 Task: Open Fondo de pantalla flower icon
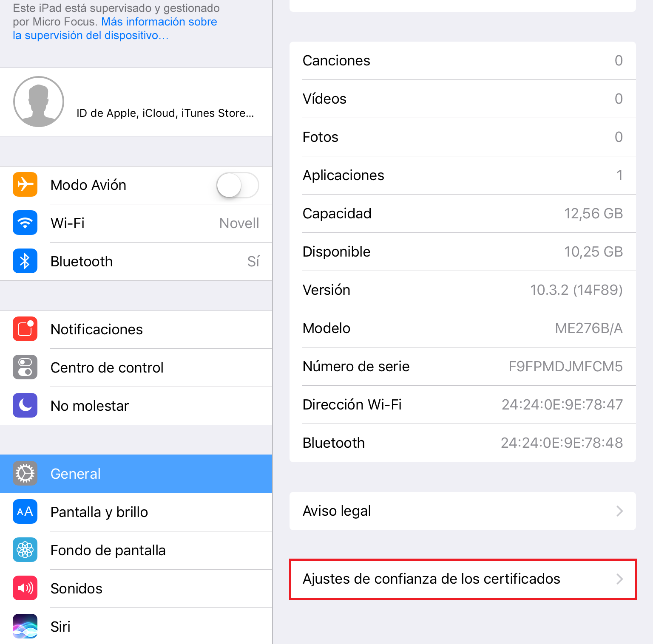pos(25,550)
